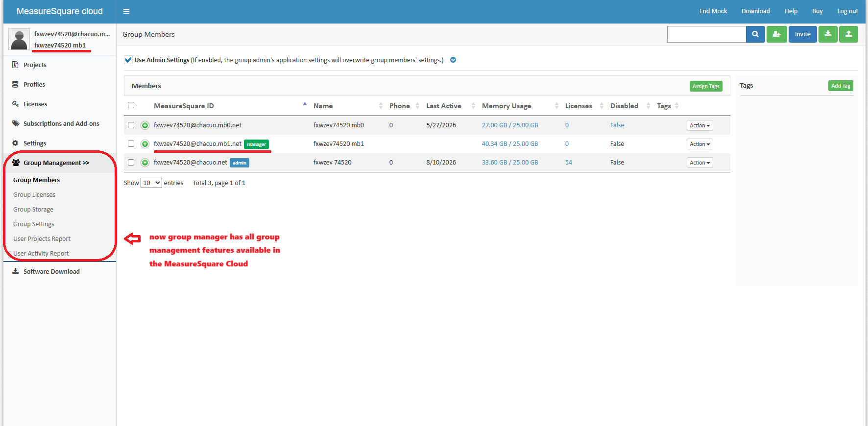Image resolution: width=868 pixels, height=426 pixels.
Task: Click the blue admin badge
Action: [240, 163]
